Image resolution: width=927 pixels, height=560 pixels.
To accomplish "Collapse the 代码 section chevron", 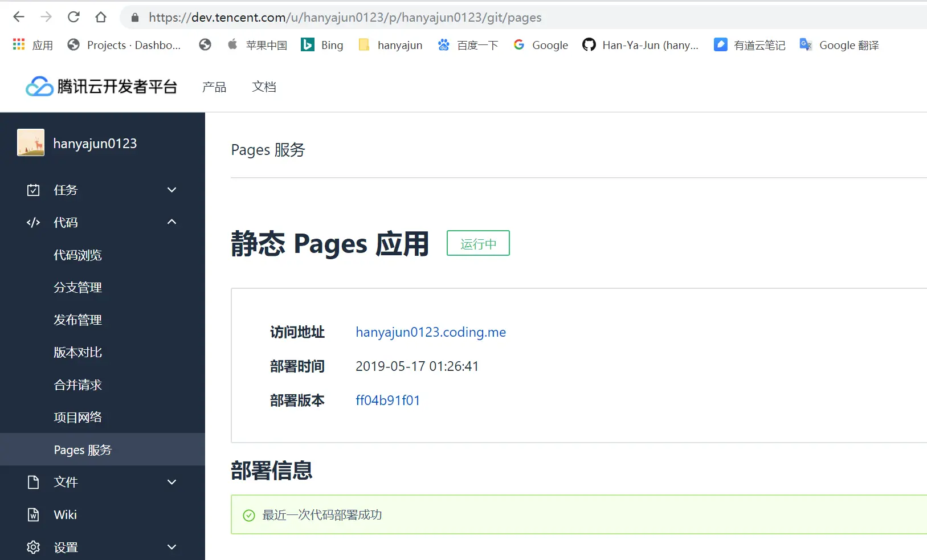I will click(x=172, y=222).
